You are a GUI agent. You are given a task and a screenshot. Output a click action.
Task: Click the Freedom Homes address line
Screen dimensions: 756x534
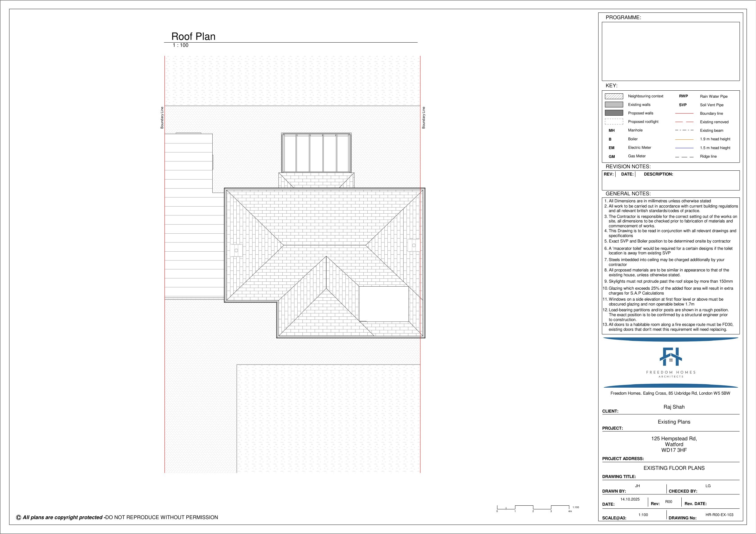[x=670, y=393]
